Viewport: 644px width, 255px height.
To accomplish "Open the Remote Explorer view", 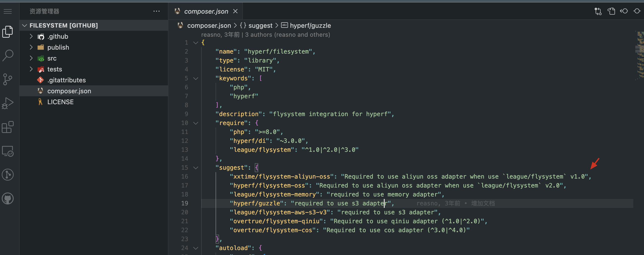I will tap(8, 151).
